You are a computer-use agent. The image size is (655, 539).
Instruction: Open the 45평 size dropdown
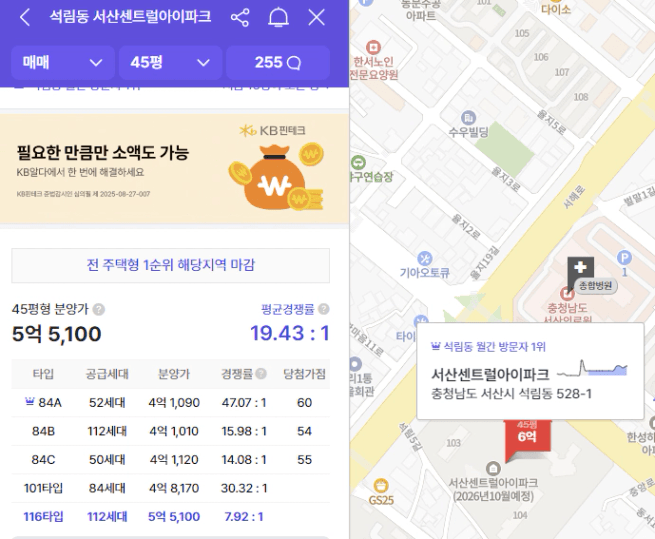coord(169,63)
